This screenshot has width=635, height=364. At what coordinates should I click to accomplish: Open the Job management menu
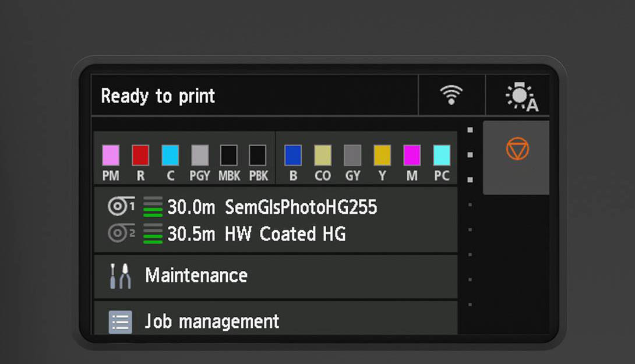pyautogui.click(x=212, y=321)
